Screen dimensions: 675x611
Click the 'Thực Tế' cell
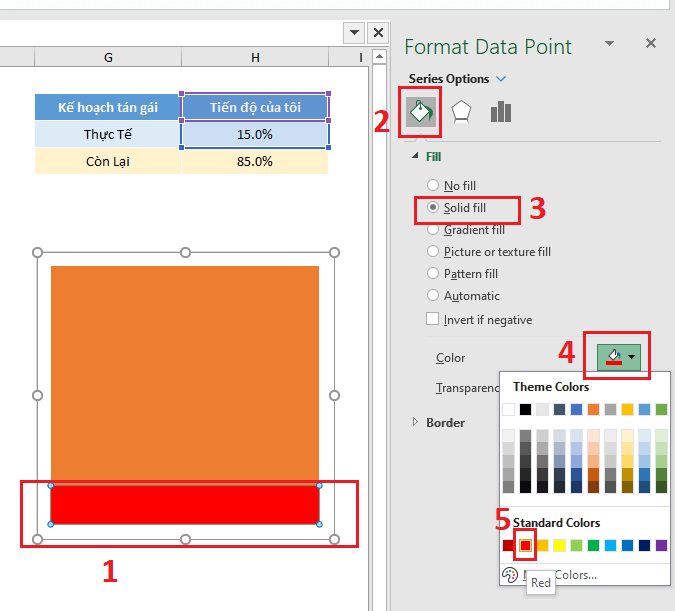click(x=108, y=134)
